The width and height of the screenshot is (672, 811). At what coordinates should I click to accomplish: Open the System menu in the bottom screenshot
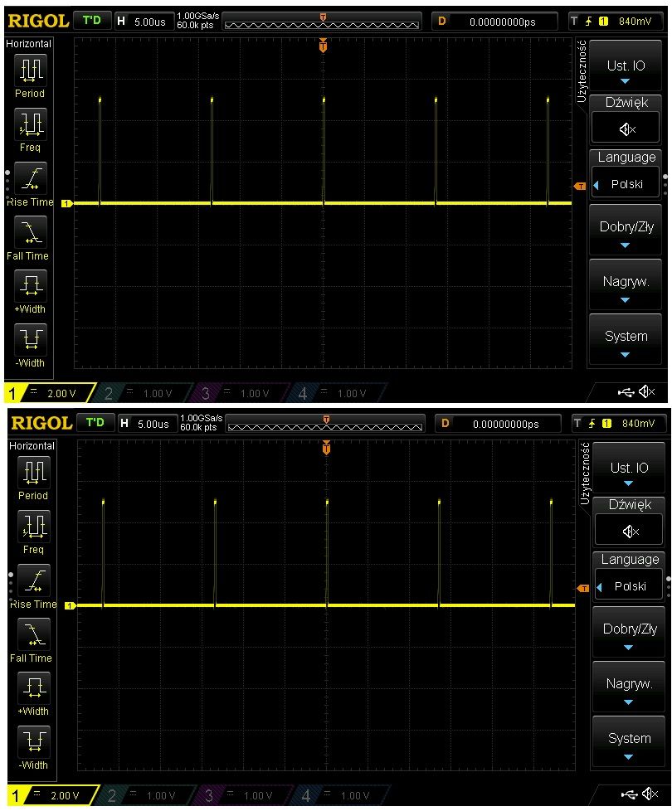click(629, 741)
